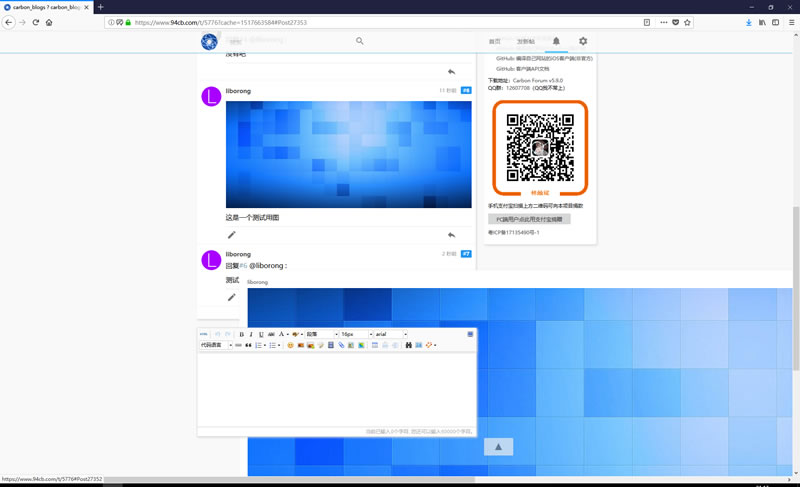This screenshot has height=487, width=800.
Task: Go to the Firefox home page
Action: pyautogui.click(x=49, y=22)
